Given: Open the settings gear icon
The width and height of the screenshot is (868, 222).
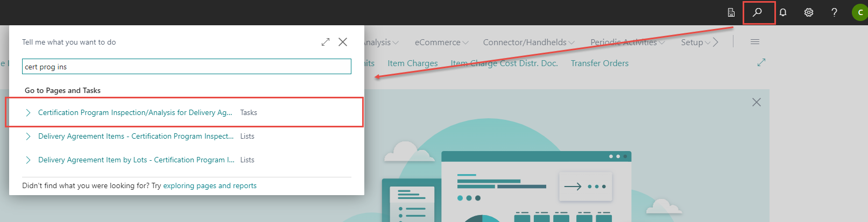Looking at the screenshot, I should coord(808,12).
